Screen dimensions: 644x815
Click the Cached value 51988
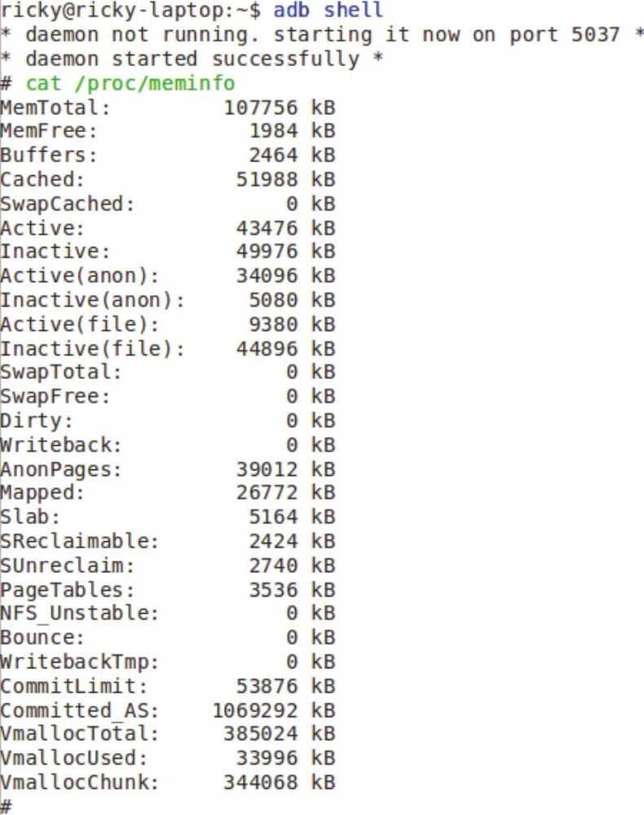tap(267, 179)
